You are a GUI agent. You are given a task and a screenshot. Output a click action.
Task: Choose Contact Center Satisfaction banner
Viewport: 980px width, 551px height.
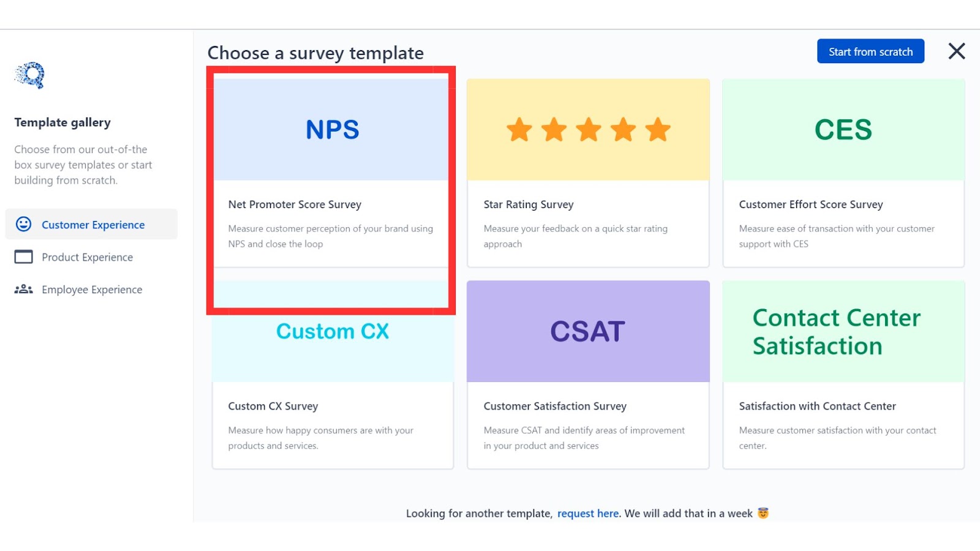point(843,332)
